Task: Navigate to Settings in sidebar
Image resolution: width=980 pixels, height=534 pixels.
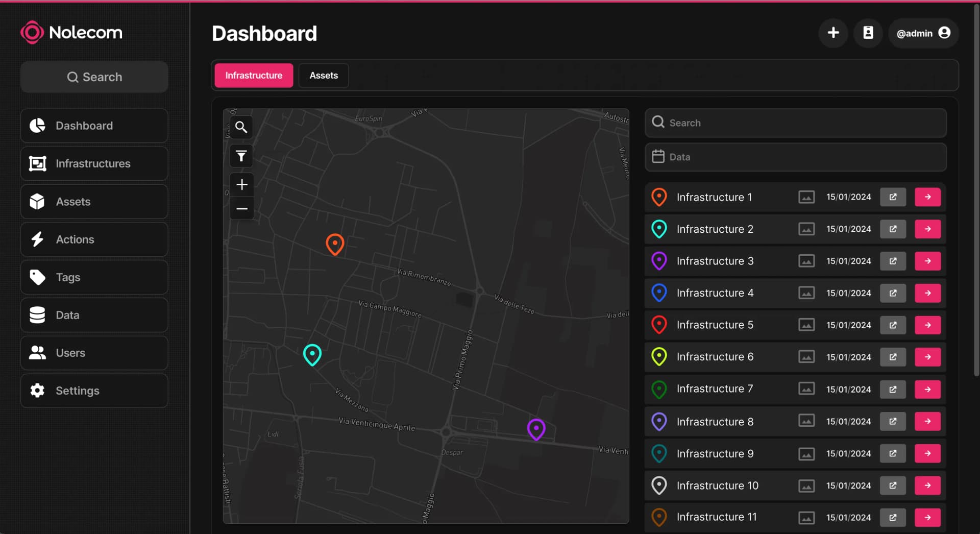Action: tap(94, 391)
